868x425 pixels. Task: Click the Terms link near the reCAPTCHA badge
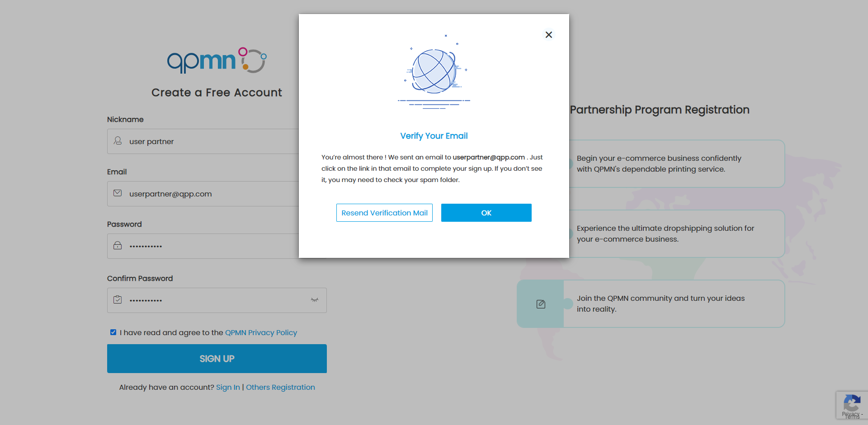(x=854, y=417)
